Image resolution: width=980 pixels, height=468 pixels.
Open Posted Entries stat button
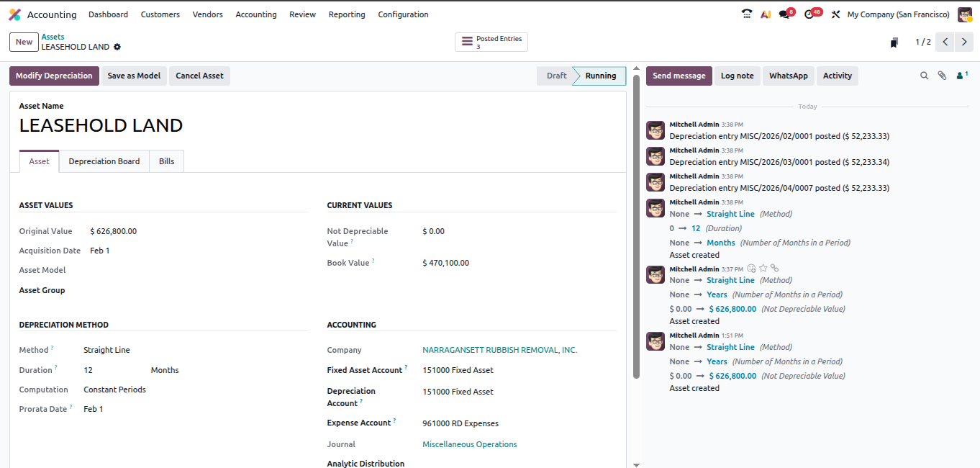pyautogui.click(x=491, y=42)
